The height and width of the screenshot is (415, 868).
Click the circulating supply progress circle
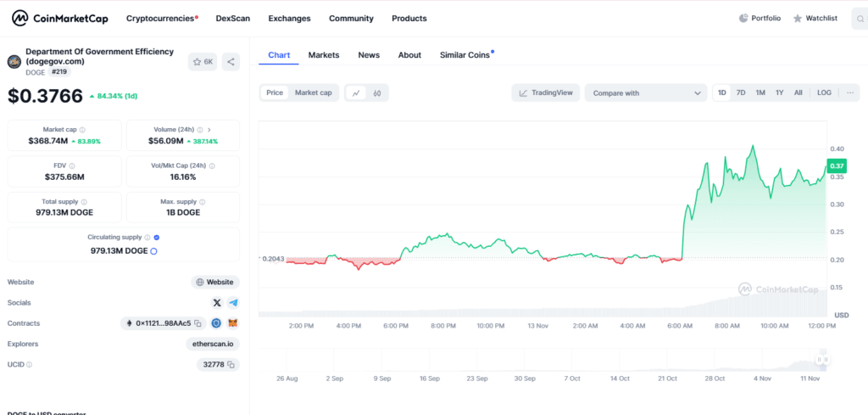[x=154, y=251]
